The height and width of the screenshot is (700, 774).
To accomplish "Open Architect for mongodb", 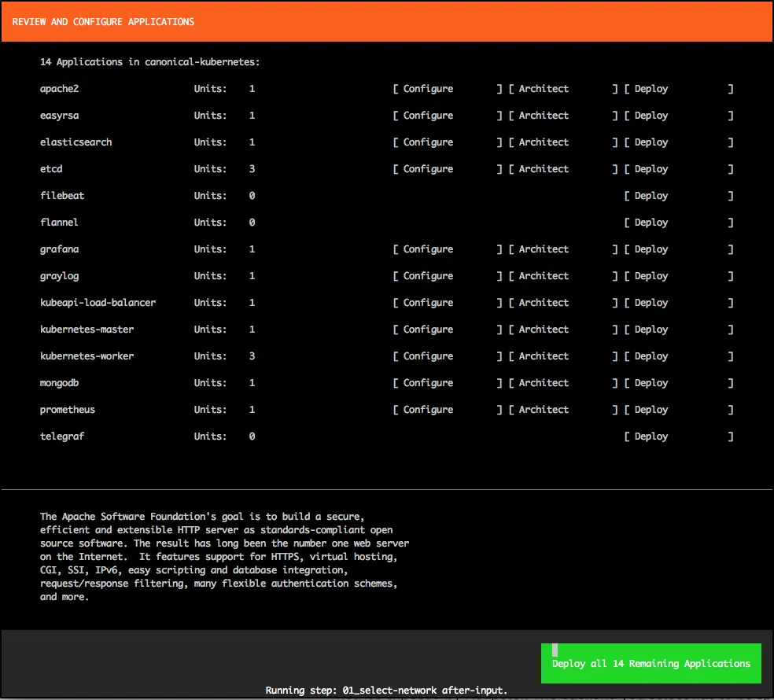I will pos(544,383).
